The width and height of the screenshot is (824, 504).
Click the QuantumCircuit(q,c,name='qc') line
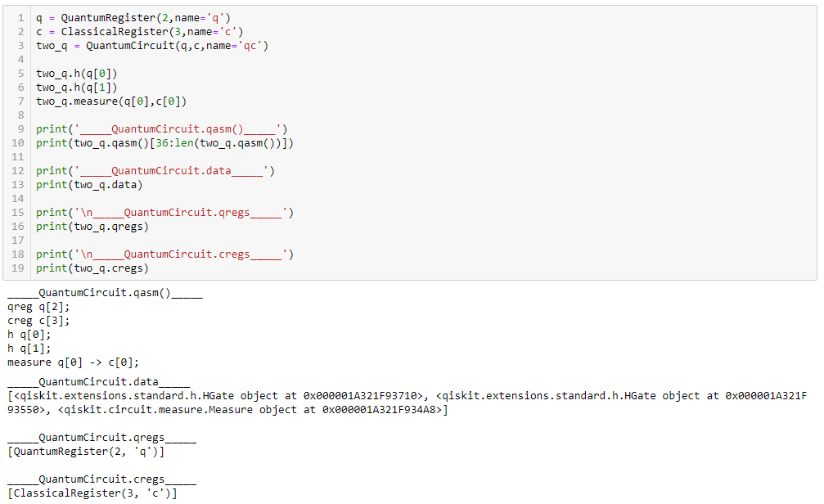(x=152, y=46)
